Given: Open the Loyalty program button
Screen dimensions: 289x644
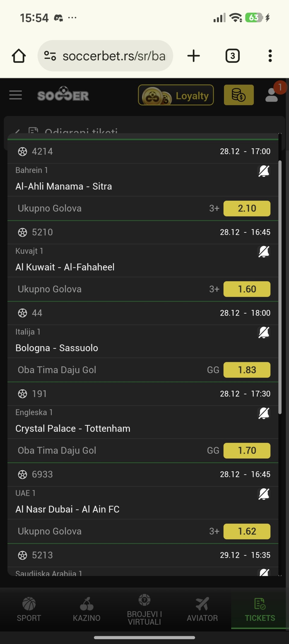Looking at the screenshot, I should pos(176,95).
